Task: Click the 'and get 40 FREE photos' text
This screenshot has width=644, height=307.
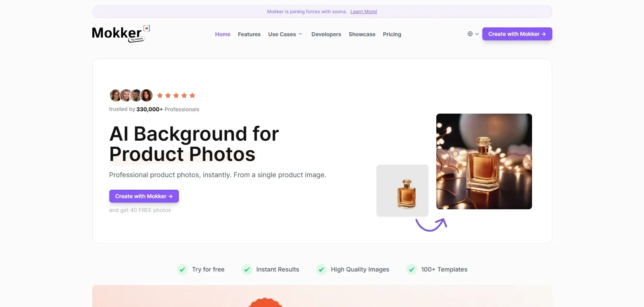Action: click(140, 210)
